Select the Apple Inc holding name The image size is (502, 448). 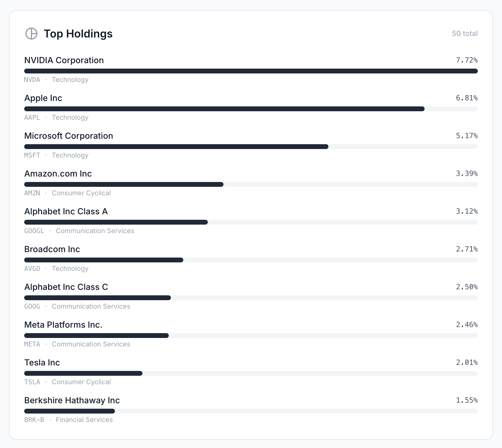tap(43, 98)
